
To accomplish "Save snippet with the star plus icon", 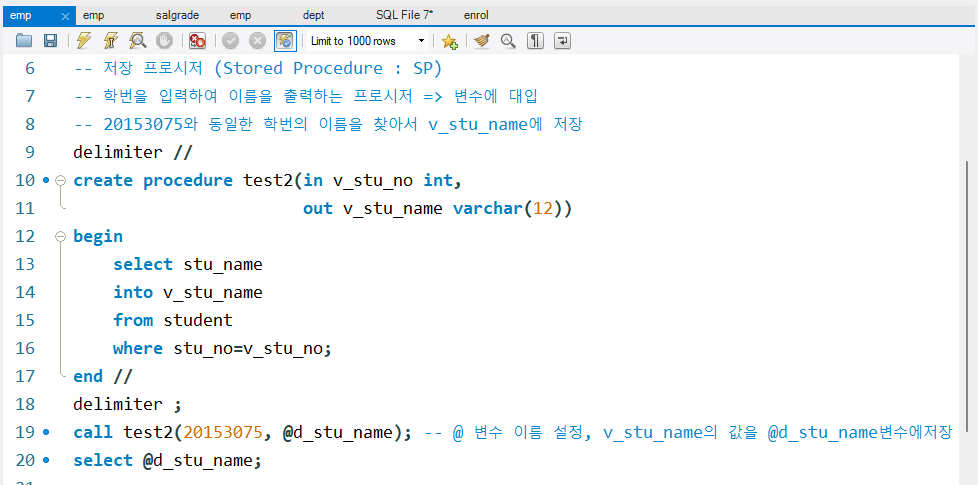I will (x=449, y=41).
